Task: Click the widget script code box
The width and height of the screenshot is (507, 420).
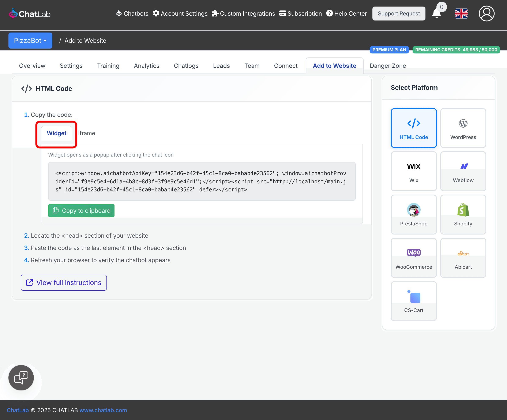Action: [x=202, y=181]
